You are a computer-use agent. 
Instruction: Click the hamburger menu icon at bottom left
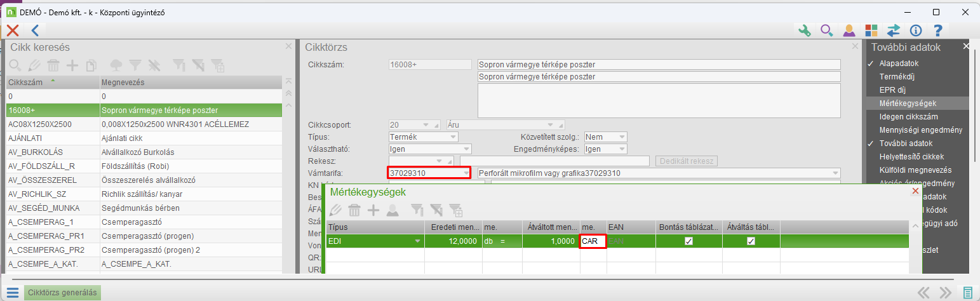(13, 293)
